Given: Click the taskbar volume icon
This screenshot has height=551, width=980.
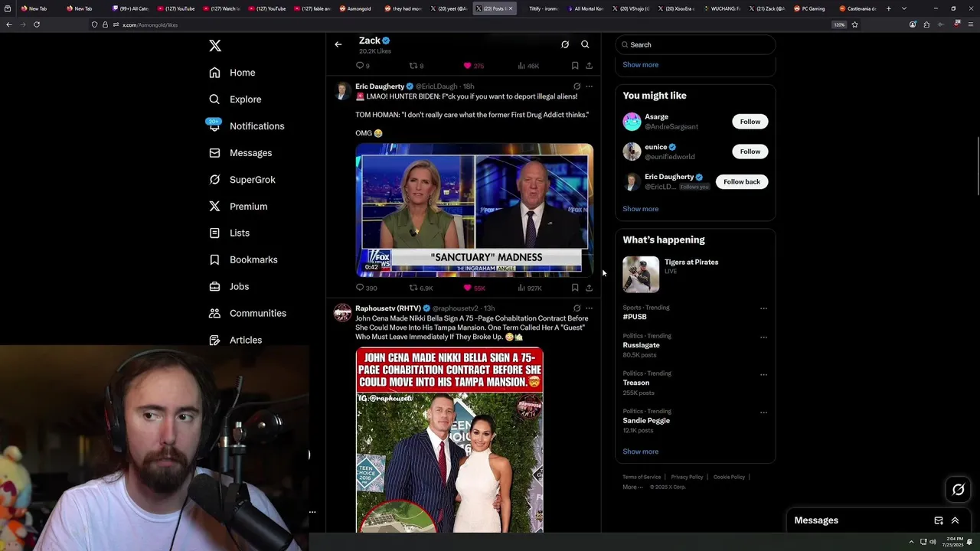Looking at the screenshot, I should tap(933, 542).
